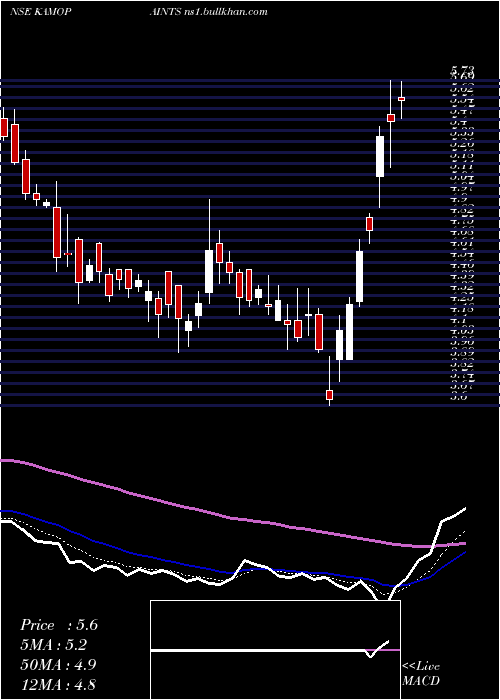Image resolution: width=500 pixels, height=700 pixels.
Task: Select the 50MA : 4.9 value
Action: 59,665
